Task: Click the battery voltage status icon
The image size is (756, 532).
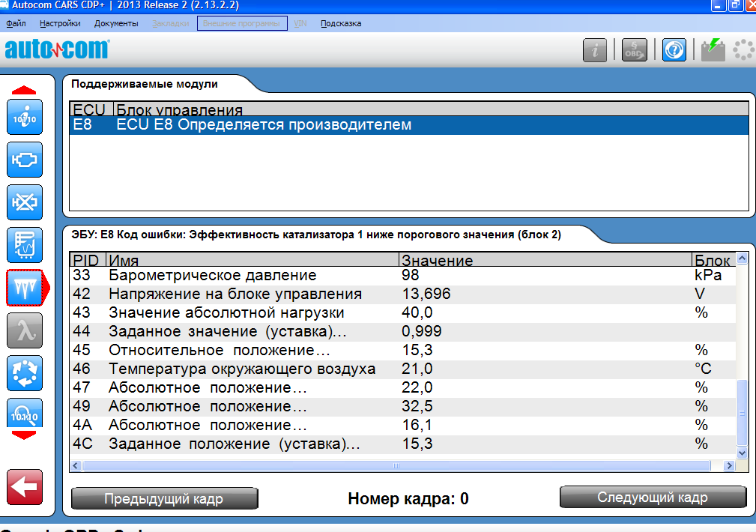Action: 713,50
